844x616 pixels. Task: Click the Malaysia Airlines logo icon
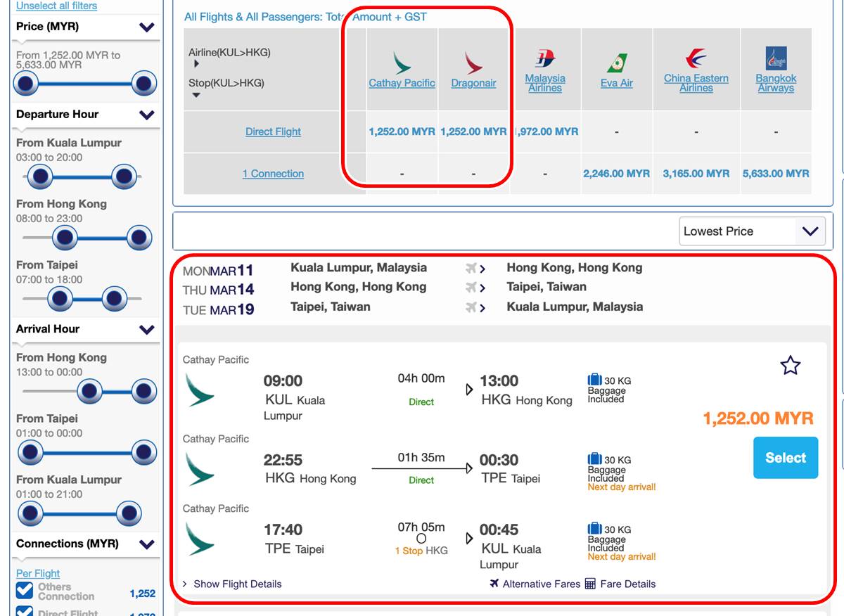point(545,58)
